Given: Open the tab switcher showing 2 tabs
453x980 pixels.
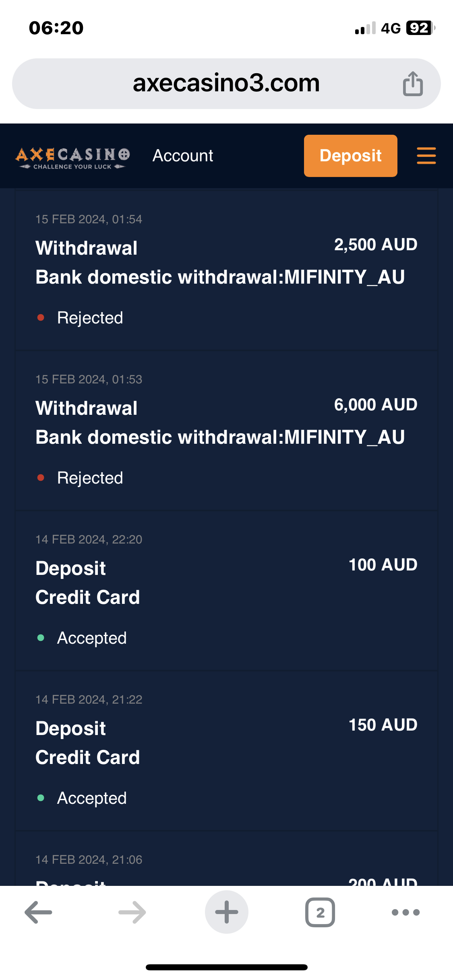Looking at the screenshot, I should pyautogui.click(x=320, y=912).
